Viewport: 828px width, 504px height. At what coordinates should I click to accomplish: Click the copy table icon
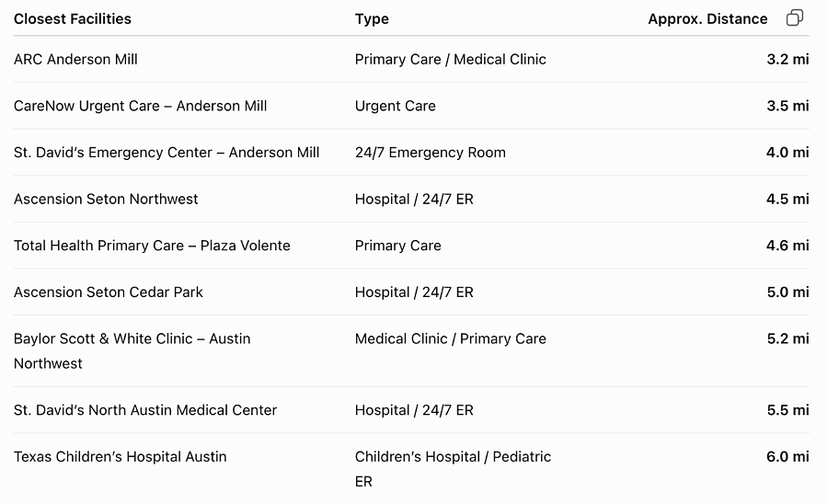coord(795,18)
